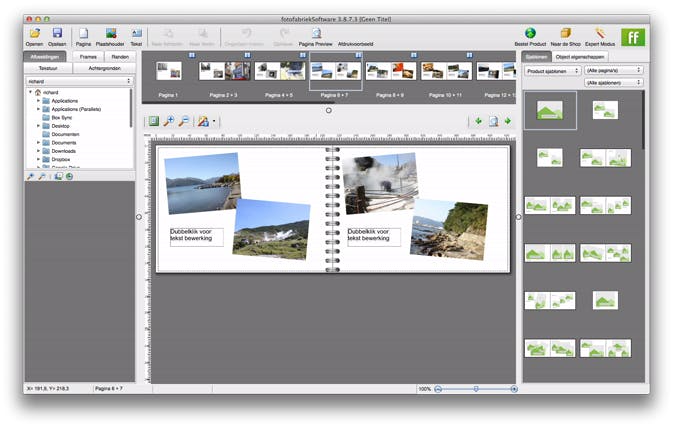Collapse the richard home node
The image size is (674, 428).
pos(30,92)
